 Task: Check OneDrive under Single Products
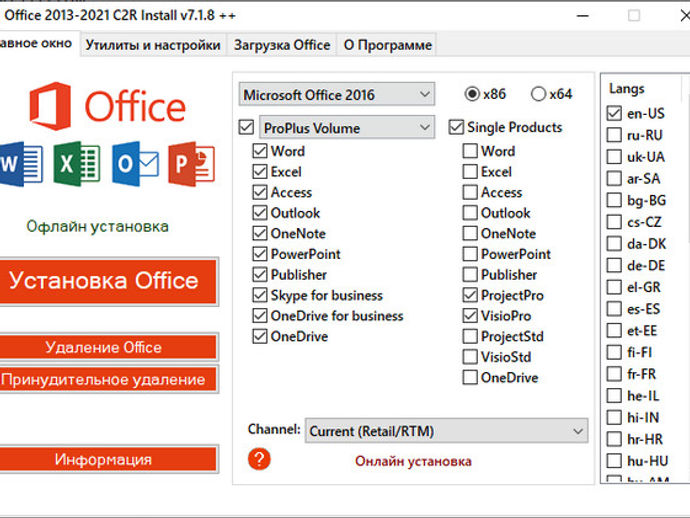point(470,378)
